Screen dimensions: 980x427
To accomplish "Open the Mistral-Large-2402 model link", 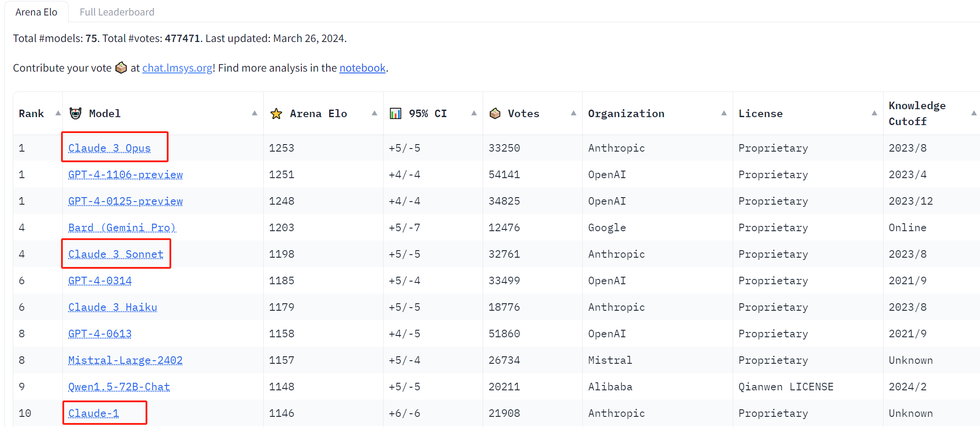I will tap(125, 360).
